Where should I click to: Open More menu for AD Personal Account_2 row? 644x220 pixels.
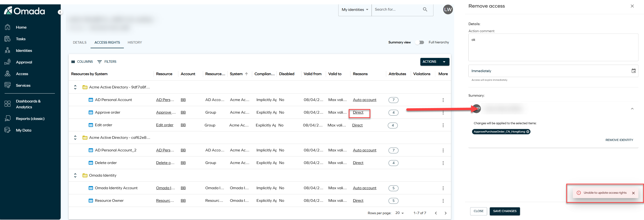443,150
